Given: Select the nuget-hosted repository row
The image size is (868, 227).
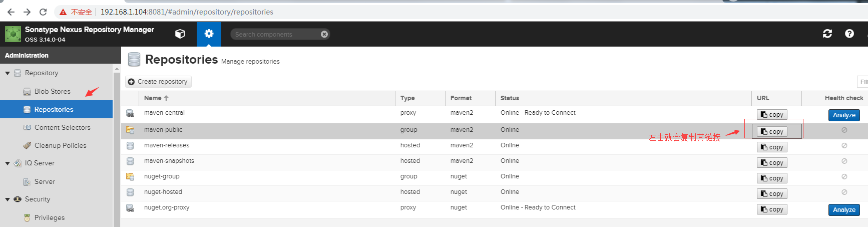Looking at the screenshot, I should [163, 192].
